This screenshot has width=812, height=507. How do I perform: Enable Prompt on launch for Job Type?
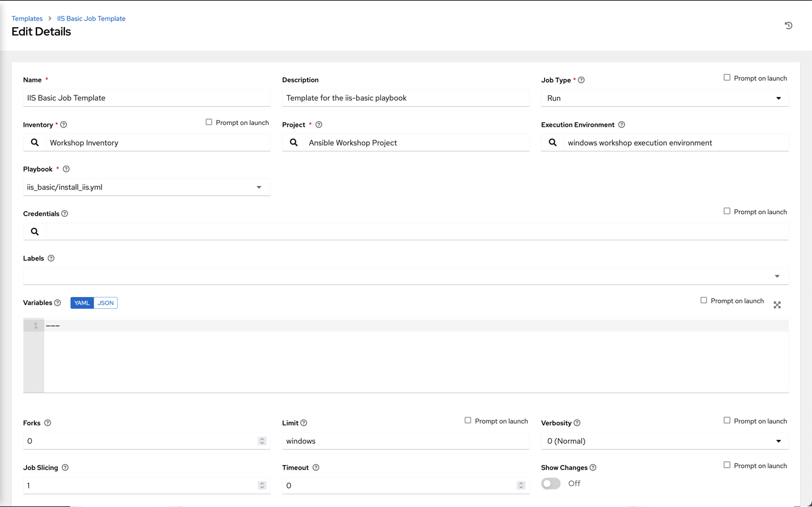(727, 78)
